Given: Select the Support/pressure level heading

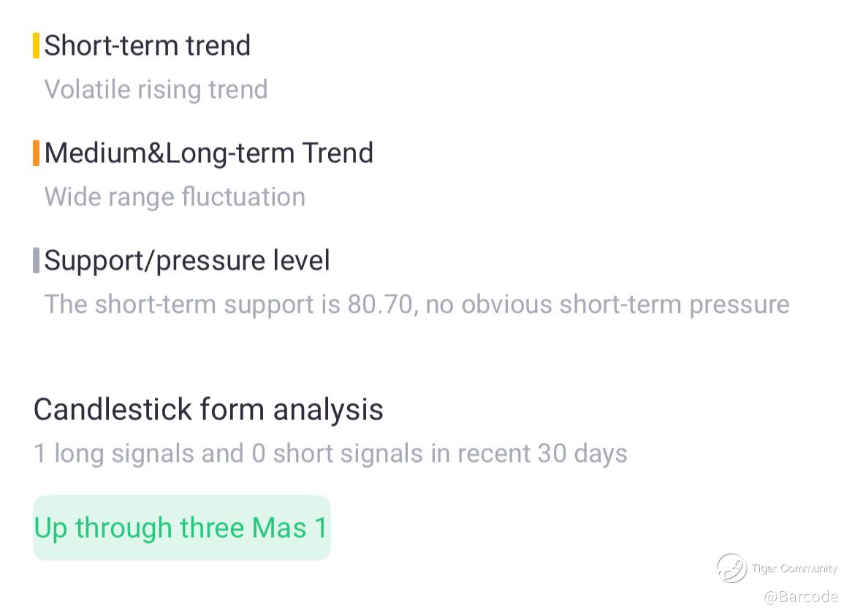Looking at the screenshot, I should click(x=187, y=260).
